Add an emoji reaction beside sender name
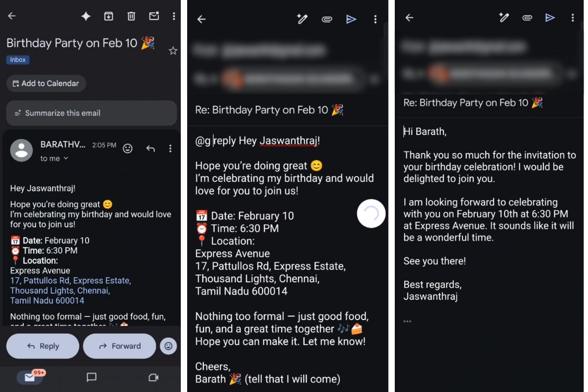588x392 pixels. coord(128,148)
